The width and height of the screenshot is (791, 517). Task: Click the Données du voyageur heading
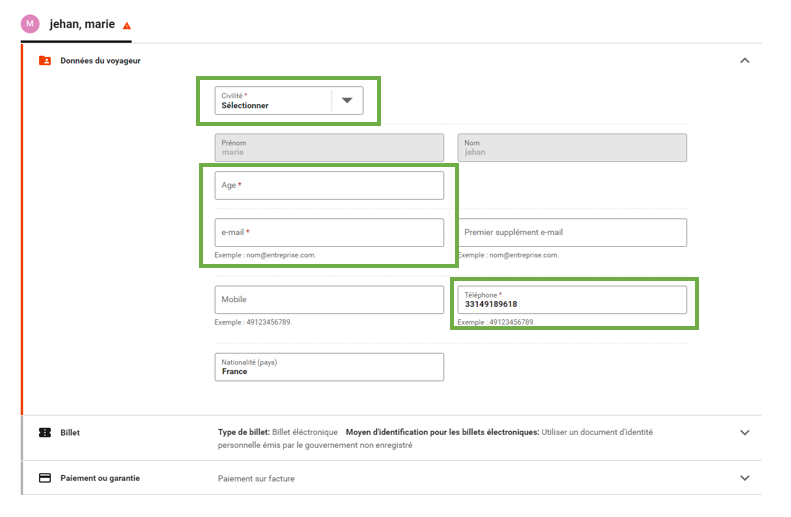pos(100,61)
